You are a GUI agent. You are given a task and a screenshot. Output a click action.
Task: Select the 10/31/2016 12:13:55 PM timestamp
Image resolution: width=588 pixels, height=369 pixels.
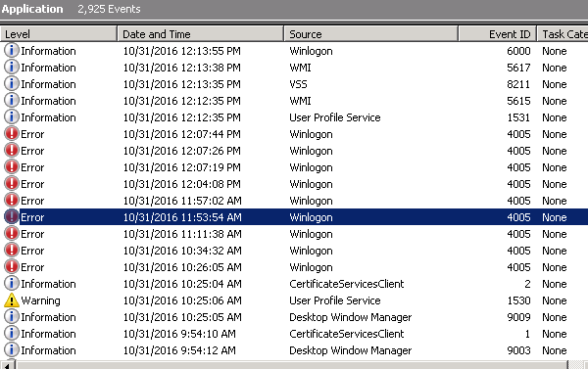pos(182,51)
